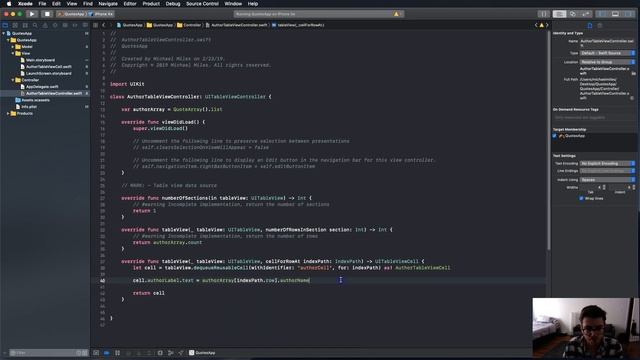Image resolution: width=640 pixels, height=360 pixels.
Task: Click the Run (play) button
Action: tap(32, 14)
